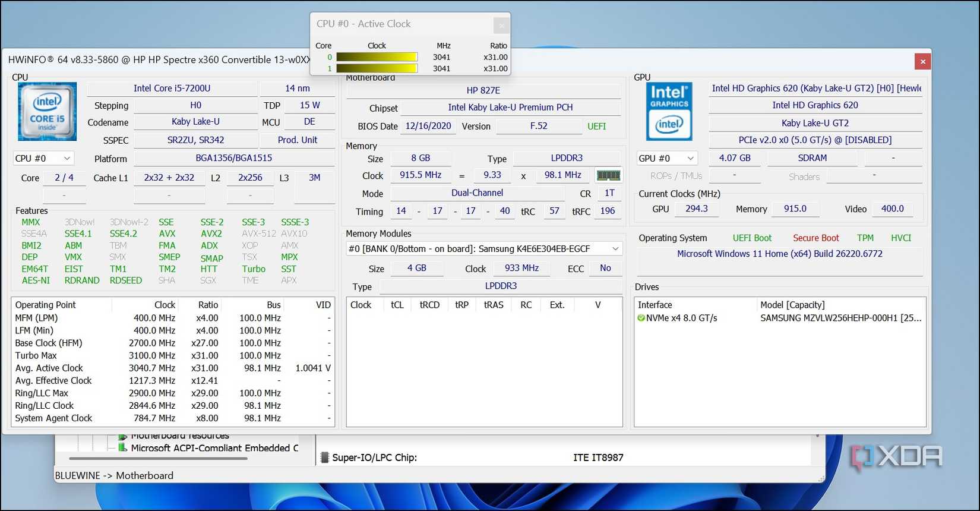Click the BLUEWINE -> Motherboard status bar

(114, 475)
